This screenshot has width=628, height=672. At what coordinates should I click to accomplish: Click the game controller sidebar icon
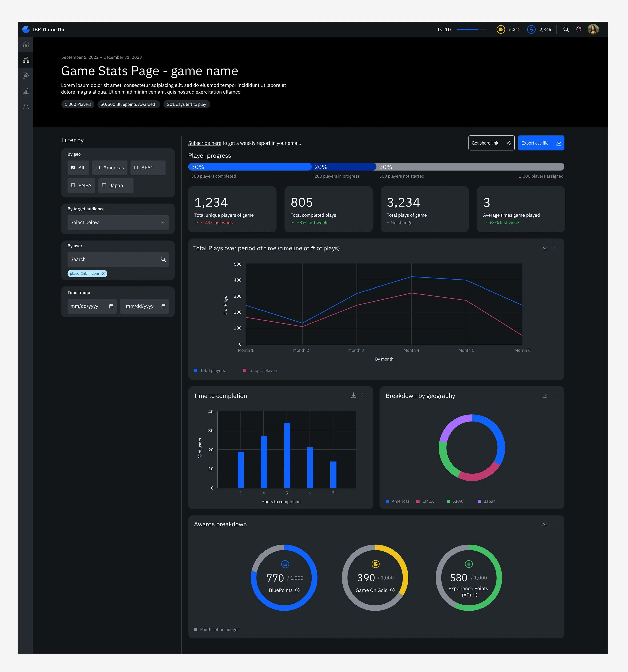point(26,60)
